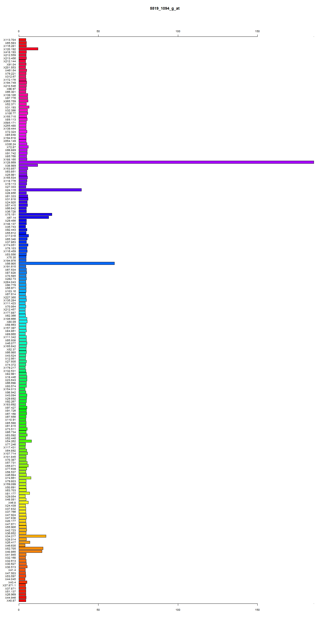Click the label X26.417
The height and width of the screenshot is (644, 322).
pyautogui.click(x=10, y=543)
